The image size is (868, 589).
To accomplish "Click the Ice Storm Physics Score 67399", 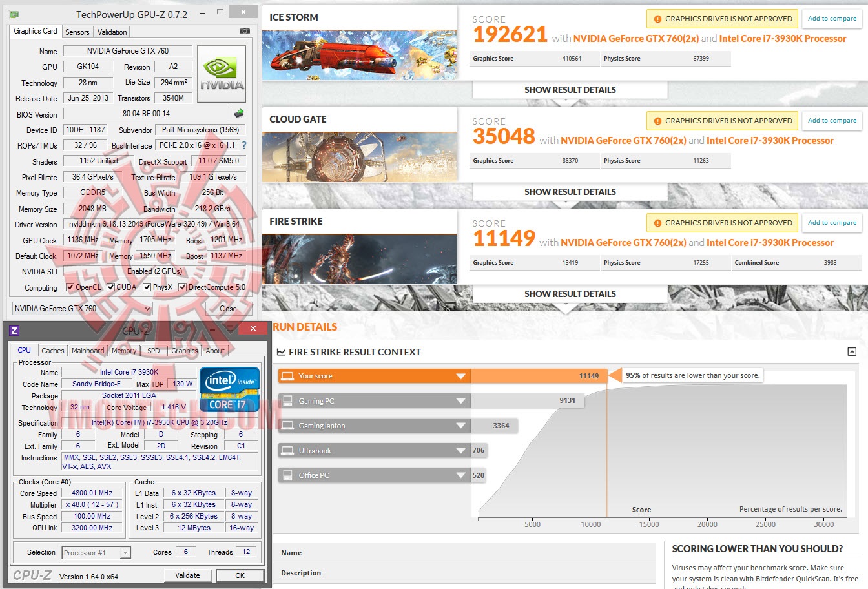I will pos(701,59).
